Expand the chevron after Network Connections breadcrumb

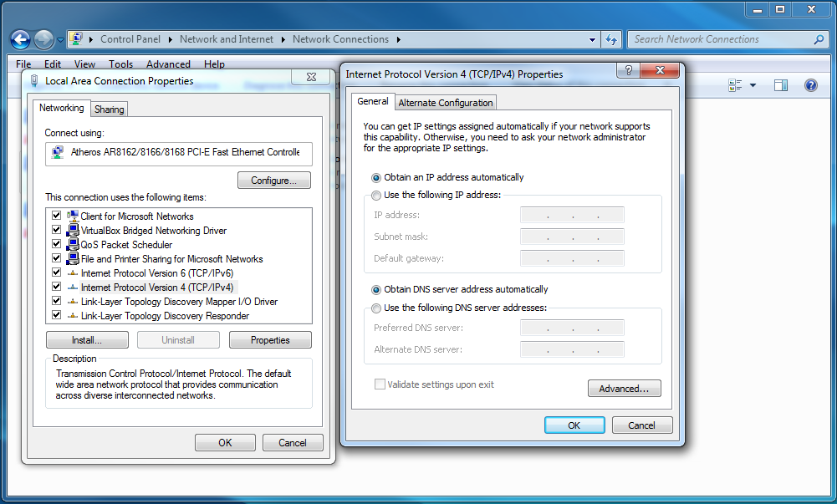coord(399,39)
